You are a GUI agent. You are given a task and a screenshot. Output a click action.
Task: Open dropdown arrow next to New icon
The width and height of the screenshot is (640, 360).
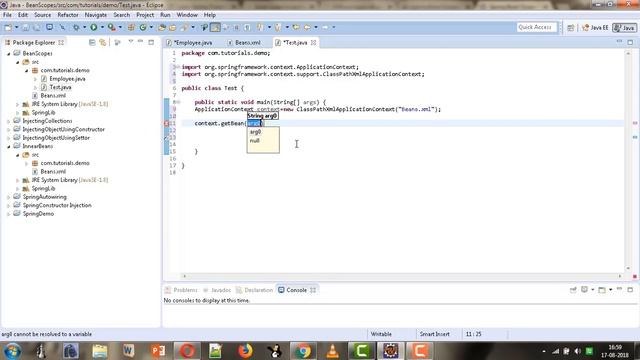point(16,27)
